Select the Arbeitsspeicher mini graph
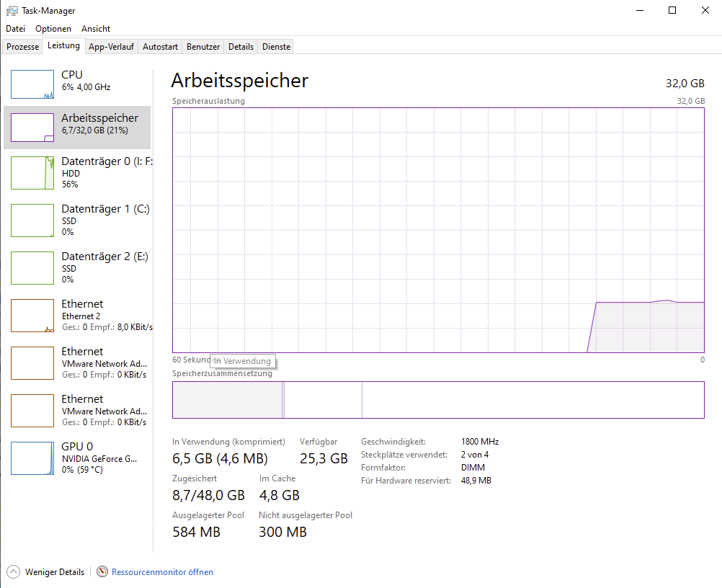722x588 pixels. click(x=32, y=128)
